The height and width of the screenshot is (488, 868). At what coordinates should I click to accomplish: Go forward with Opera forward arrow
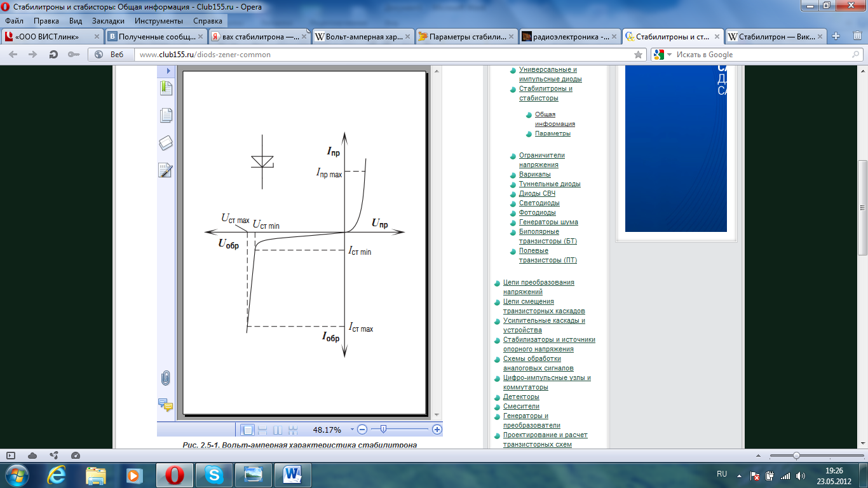coord(34,55)
